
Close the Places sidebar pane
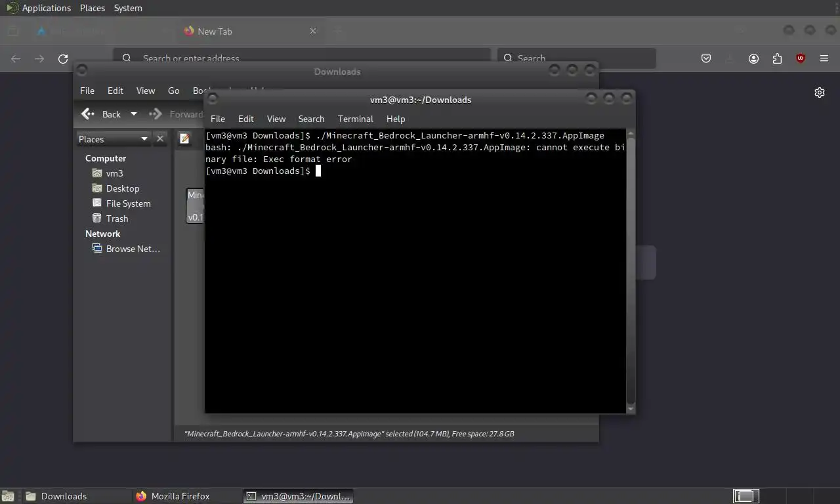click(x=160, y=139)
